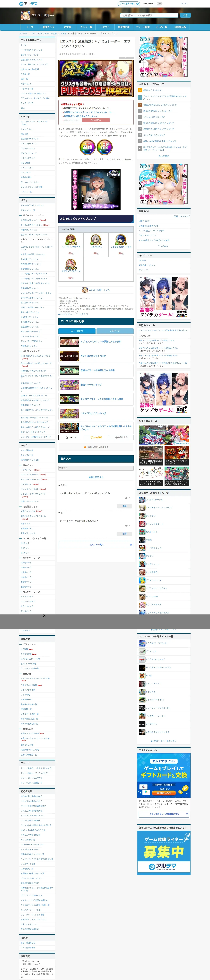The width and height of the screenshot is (210, 980).
Task: Reply to comment 8 with 返信
Action: tap(124, 506)
